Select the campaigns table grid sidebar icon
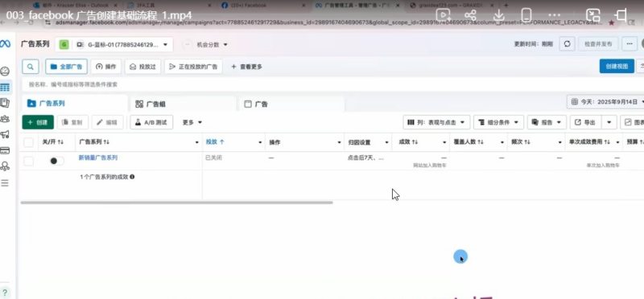 pyautogui.click(x=5, y=88)
